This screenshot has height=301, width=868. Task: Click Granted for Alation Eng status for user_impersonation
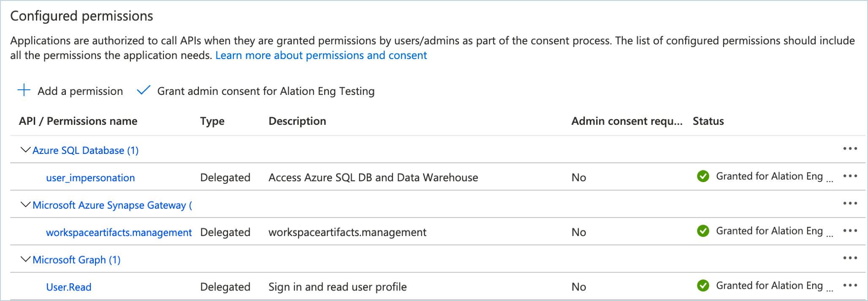[x=775, y=176]
